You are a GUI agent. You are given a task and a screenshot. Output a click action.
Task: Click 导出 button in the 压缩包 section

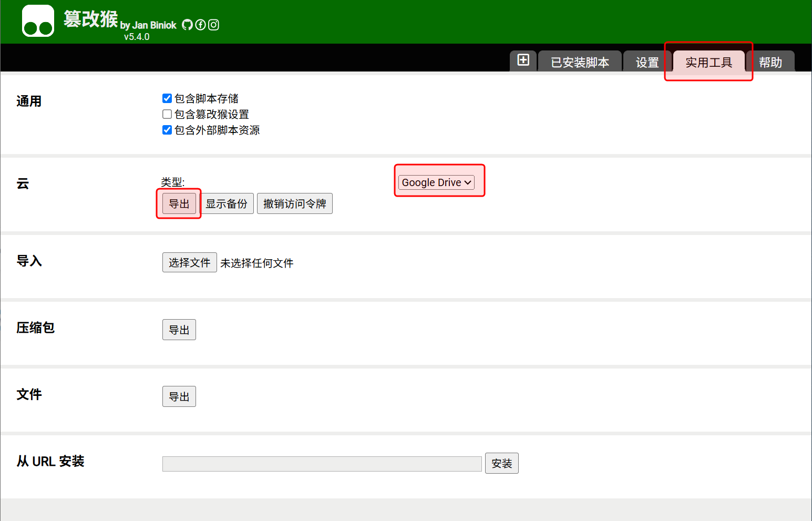click(x=179, y=330)
